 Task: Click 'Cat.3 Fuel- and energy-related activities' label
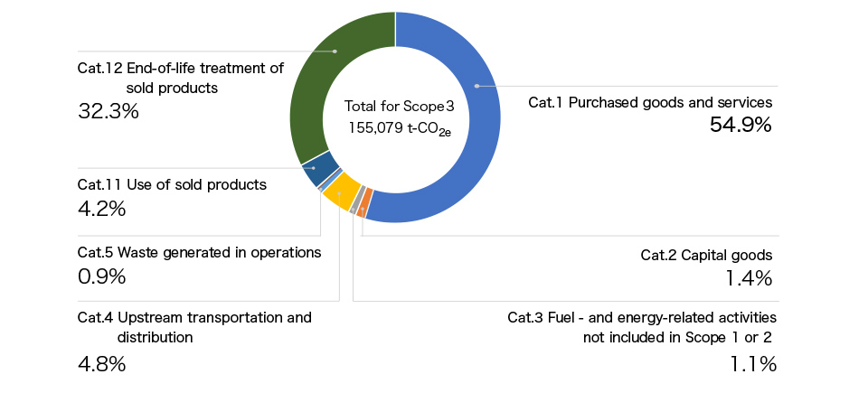642,317
